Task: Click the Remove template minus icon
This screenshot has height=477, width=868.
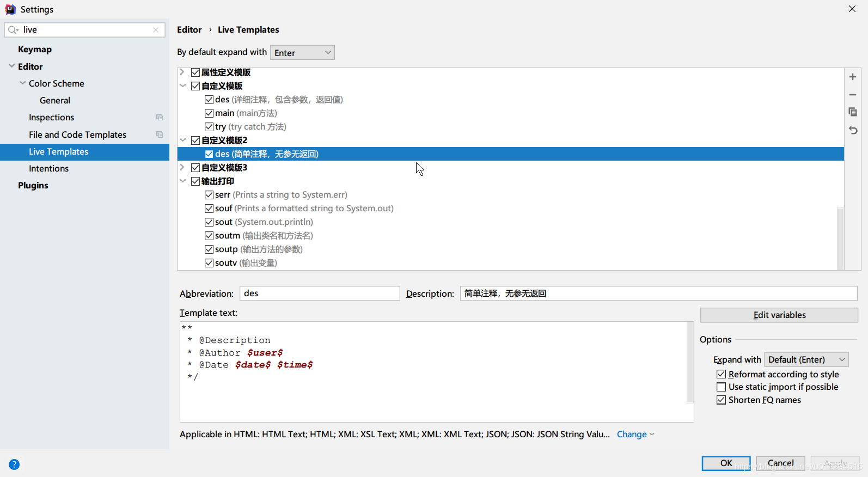Action: pyautogui.click(x=853, y=95)
